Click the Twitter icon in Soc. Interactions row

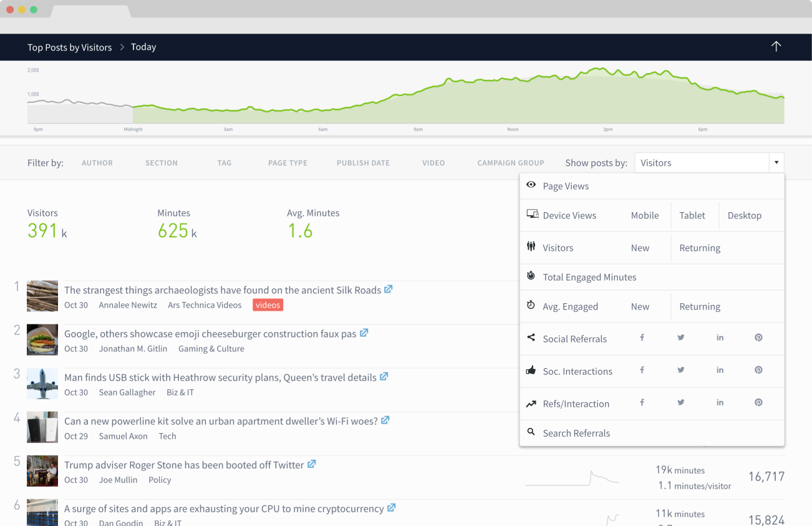click(680, 370)
